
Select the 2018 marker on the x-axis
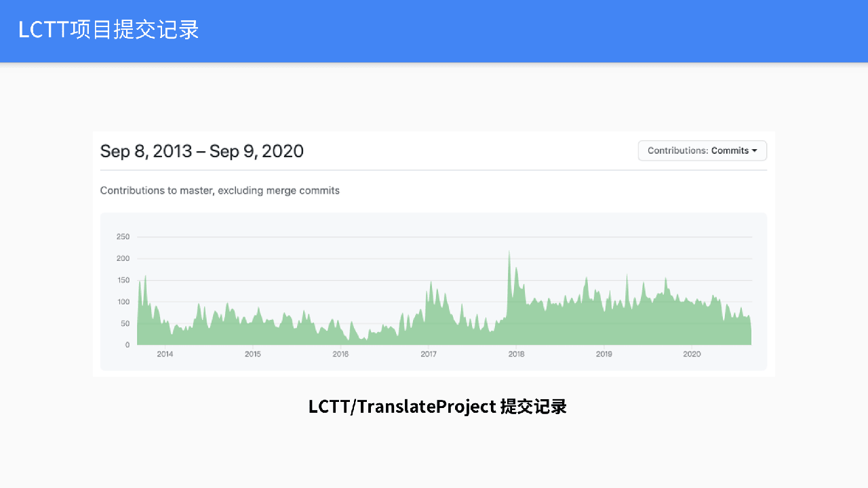click(516, 354)
